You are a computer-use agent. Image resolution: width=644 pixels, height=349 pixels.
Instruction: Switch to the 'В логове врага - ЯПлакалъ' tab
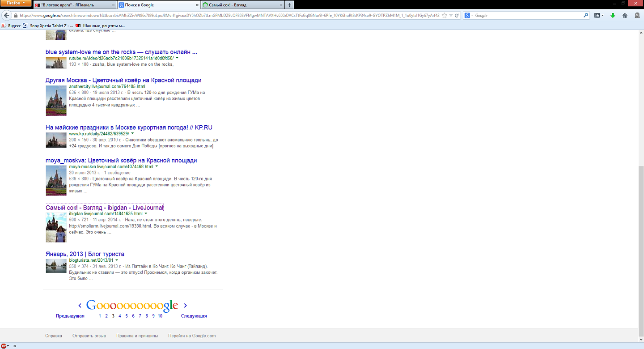tap(75, 5)
